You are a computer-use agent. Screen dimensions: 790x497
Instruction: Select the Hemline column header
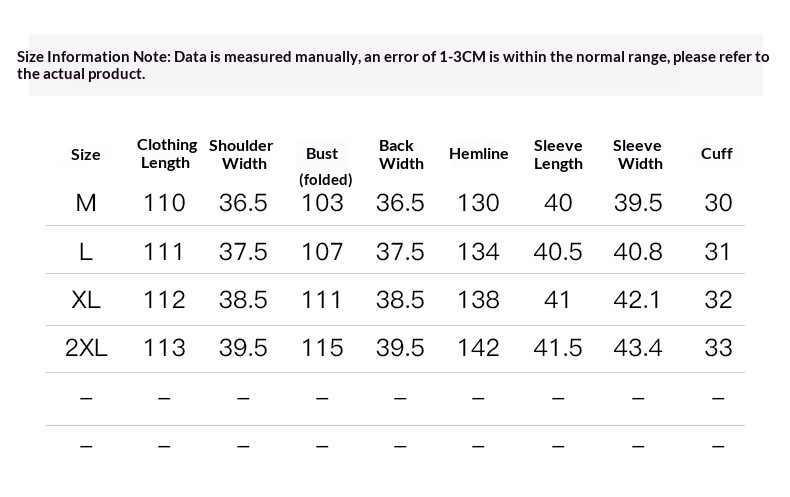point(479,153)
